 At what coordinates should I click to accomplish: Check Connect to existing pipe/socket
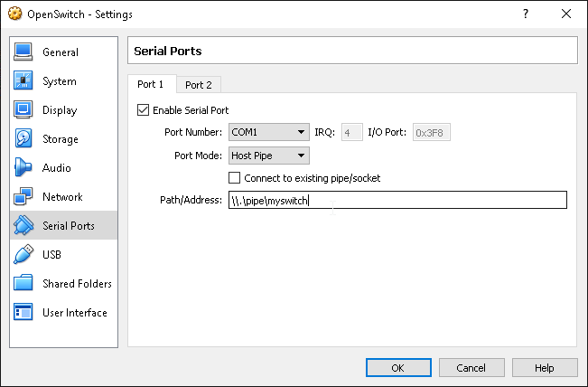tap(234, 178)
